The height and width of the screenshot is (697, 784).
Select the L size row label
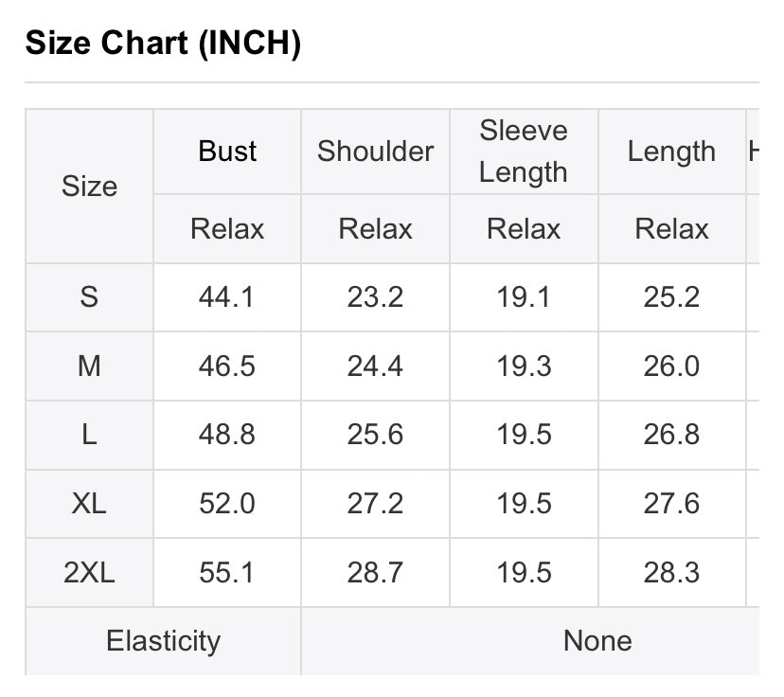coord(89,435)
